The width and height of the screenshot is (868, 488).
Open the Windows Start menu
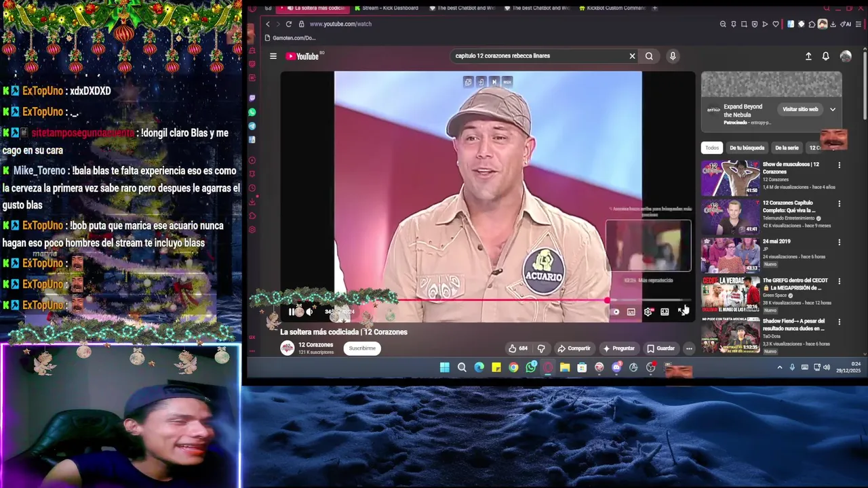(x=444, y=367)
